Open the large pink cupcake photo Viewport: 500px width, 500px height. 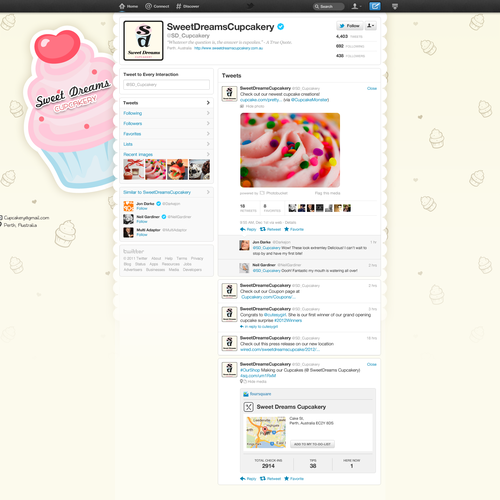(x=290, y=150)
